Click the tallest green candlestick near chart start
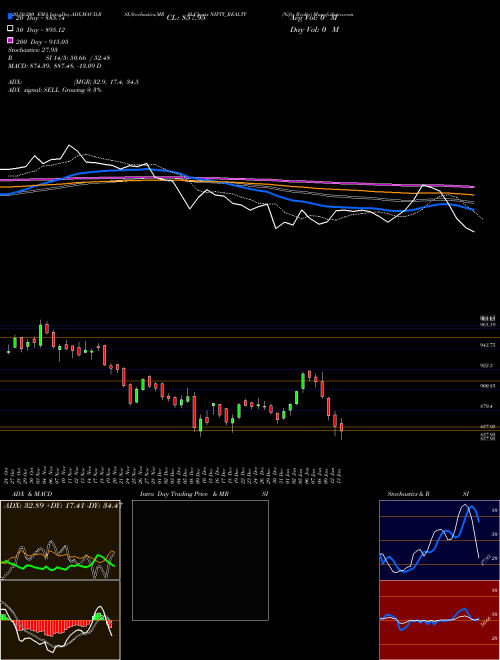500x660 pixels. pyautogui.click(x=40, y=333)
